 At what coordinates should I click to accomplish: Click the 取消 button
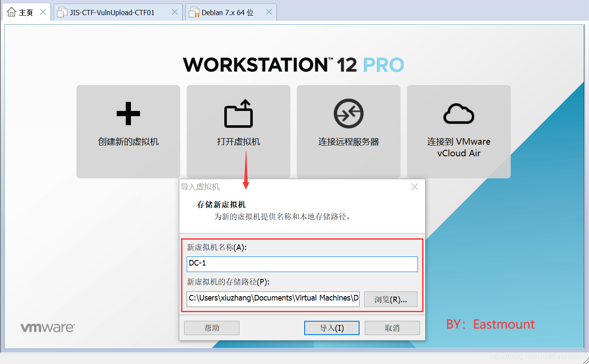coord(392,328)
